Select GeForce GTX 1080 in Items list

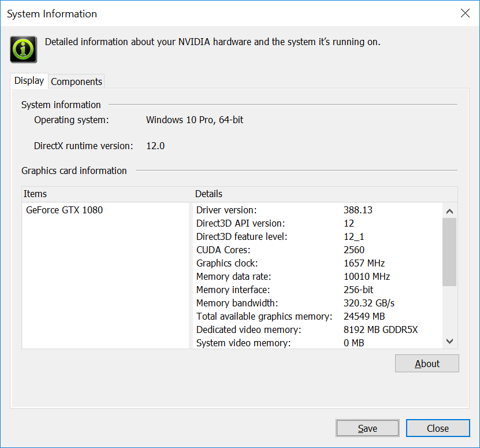[64, 210]
